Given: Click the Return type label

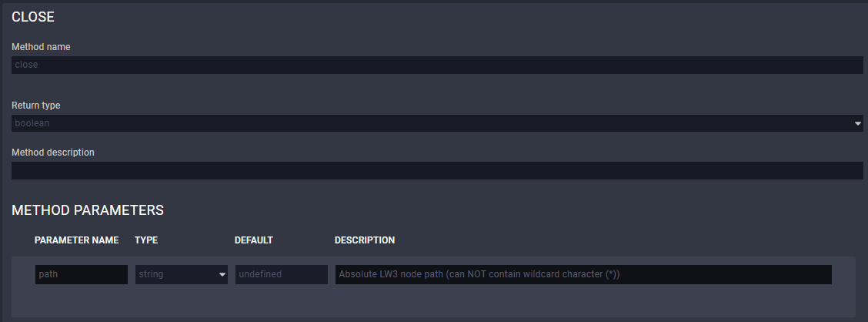Looking at the screenshot, I should (35, 106).
